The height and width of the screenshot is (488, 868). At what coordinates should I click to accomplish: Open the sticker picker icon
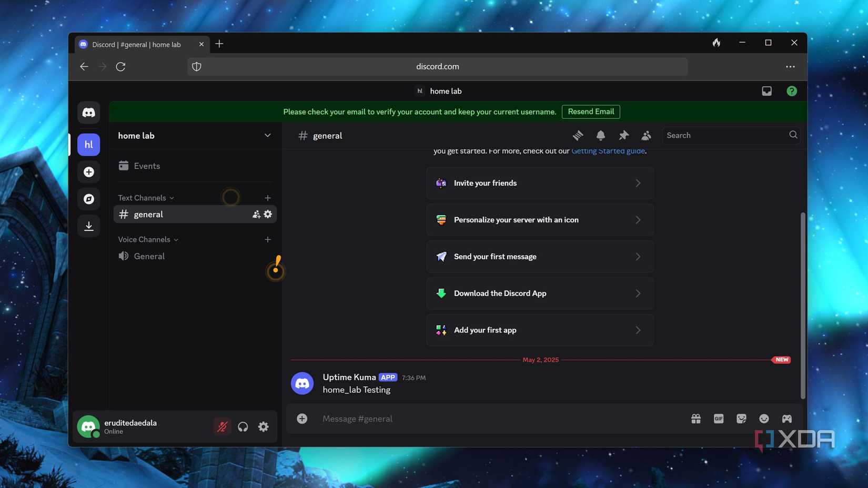click(741, 419)
